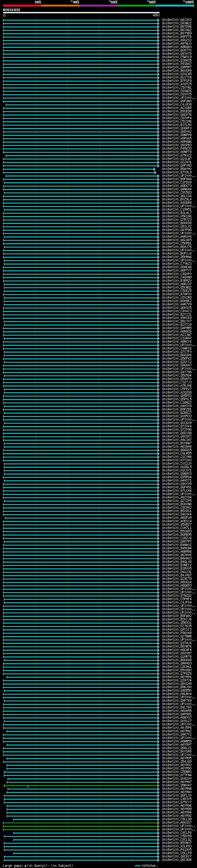Viewport: 197px width, 868px height.
Task: Select hit label UniRef100_B4LTR0
Action: click(x=177, y=707)
